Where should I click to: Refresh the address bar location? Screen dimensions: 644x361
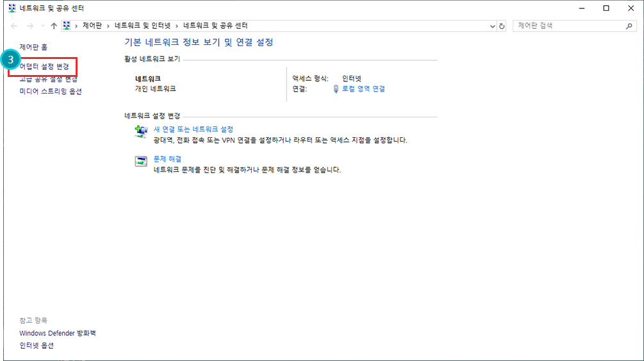click(502, 26)
